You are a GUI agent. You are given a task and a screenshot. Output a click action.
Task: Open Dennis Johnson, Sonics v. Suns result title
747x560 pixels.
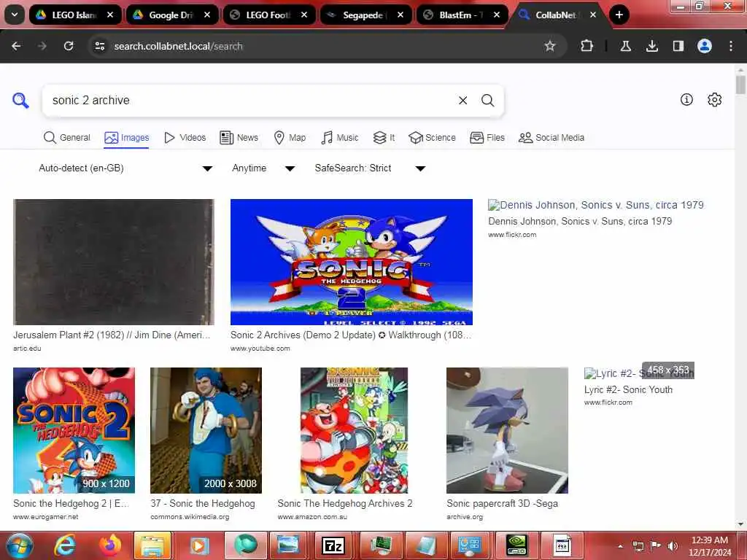point(580,222)
